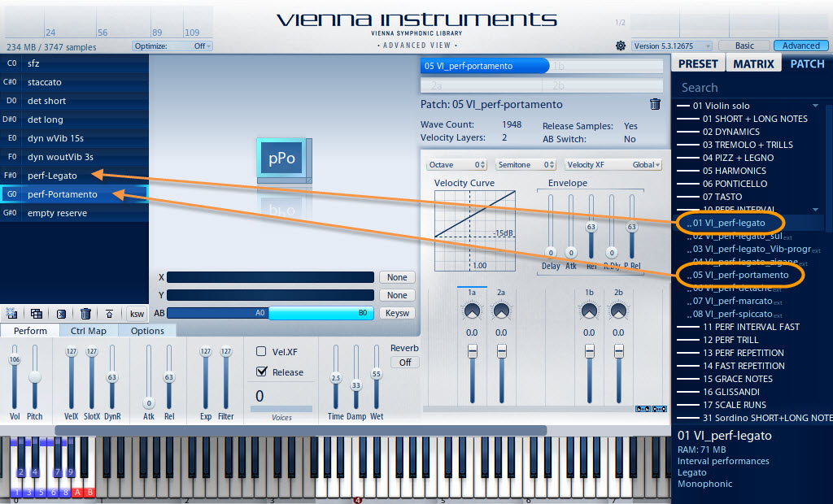
Task: Click the DynR slider knob
Action: click(112, 377)
